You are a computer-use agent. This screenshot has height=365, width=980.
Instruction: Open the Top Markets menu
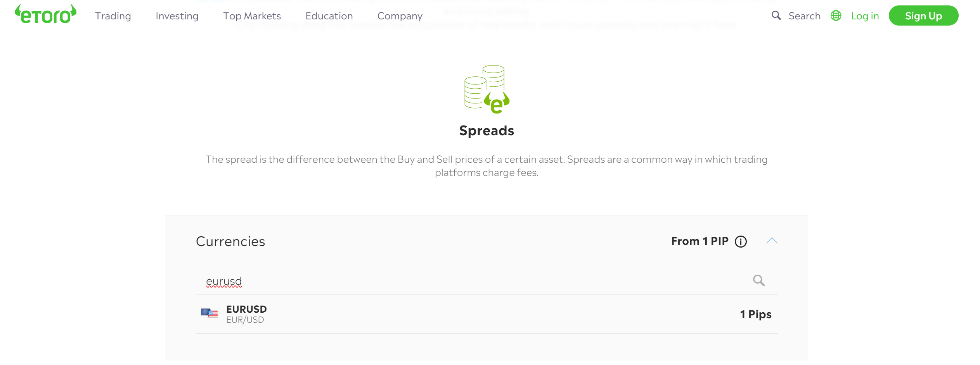[x=252, y=16]
